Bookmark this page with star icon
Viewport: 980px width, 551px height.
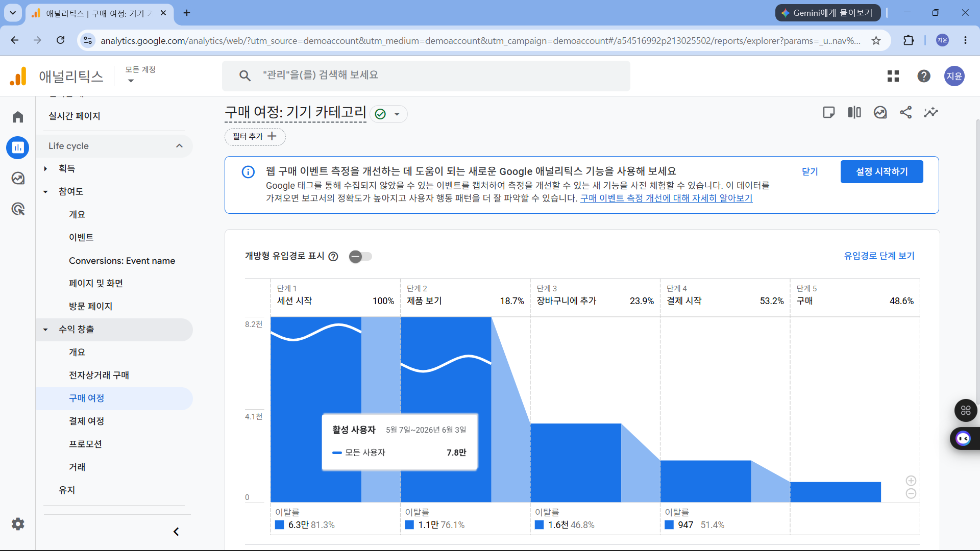pos(876,40)
